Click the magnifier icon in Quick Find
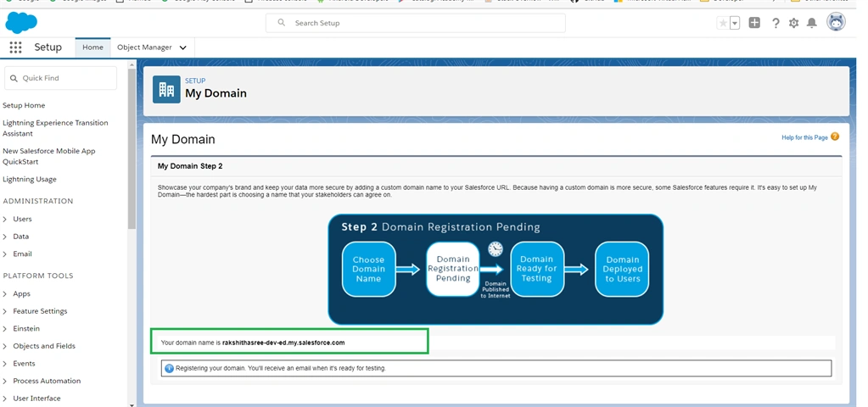868x407 pixels. tap(14, 79)
